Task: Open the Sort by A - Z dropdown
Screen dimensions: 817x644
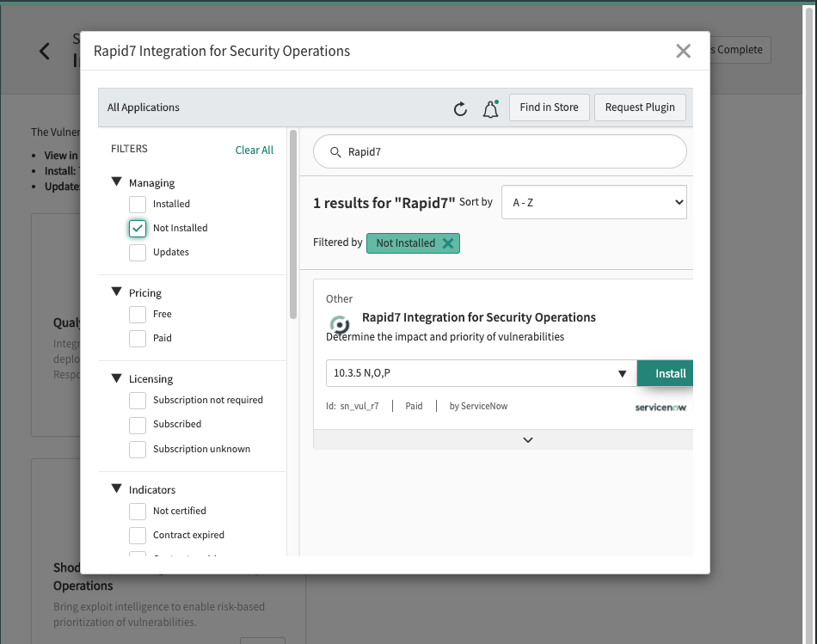Action: [x=594, y=202]
